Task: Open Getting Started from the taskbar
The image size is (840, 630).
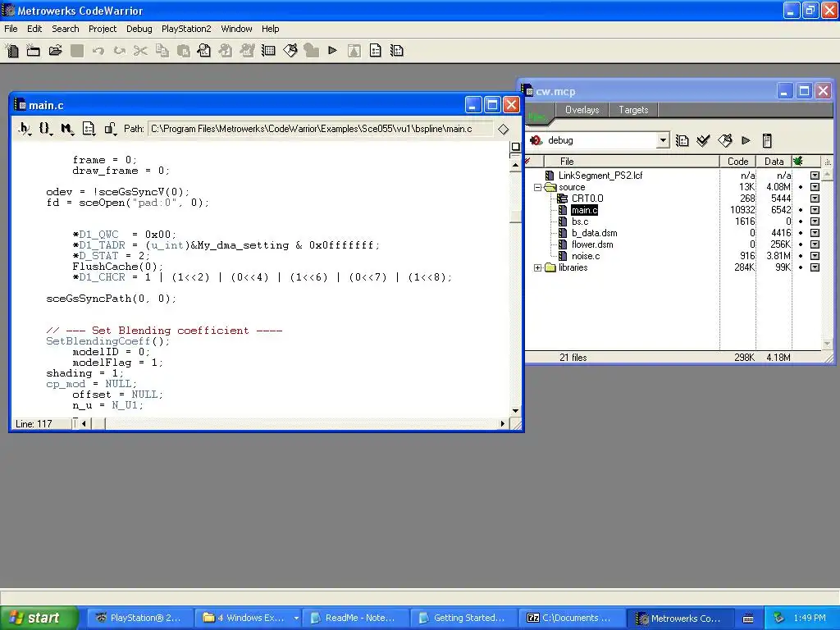Action: point(463,619)
